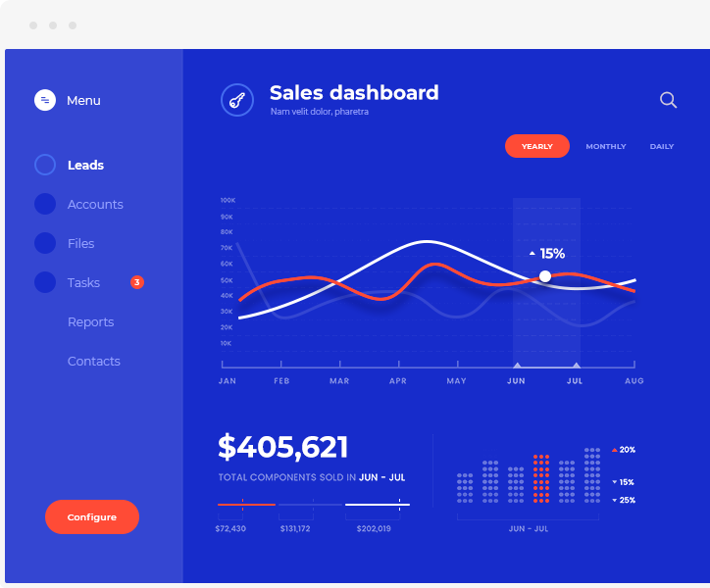Click the white data point on chart

tap(545, 276)
